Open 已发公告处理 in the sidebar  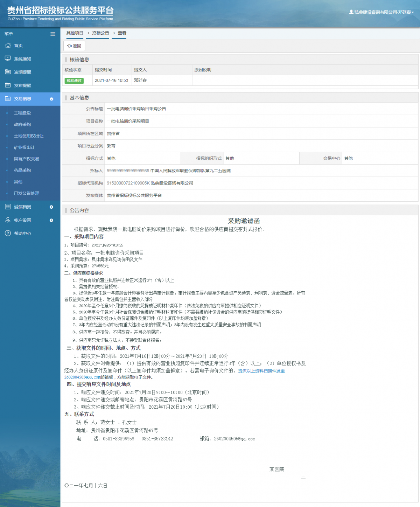click(26, 193)
